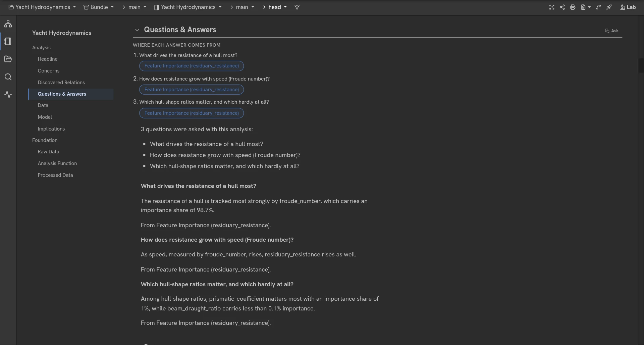Viewport: 644px width, 345px height.
Task: Open the Yacht Hydrodynamics notebook dropdown
Action: [x=188, y=7]
